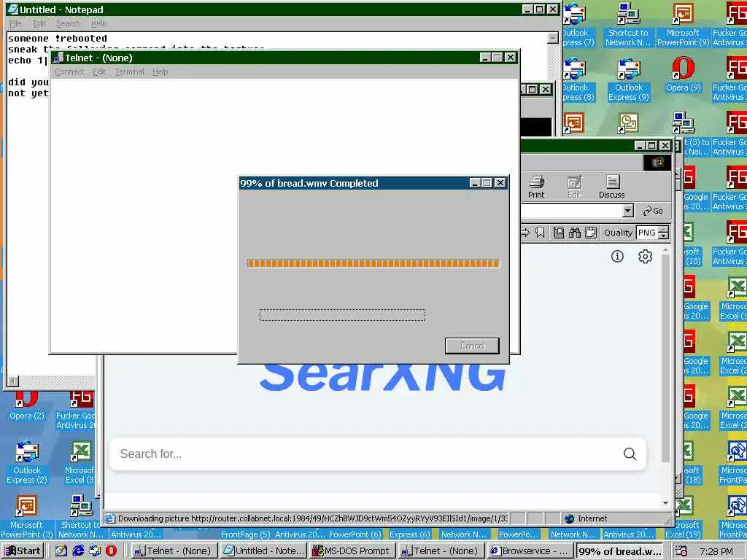Click the orange download progress bar

(x=373, y=263)
